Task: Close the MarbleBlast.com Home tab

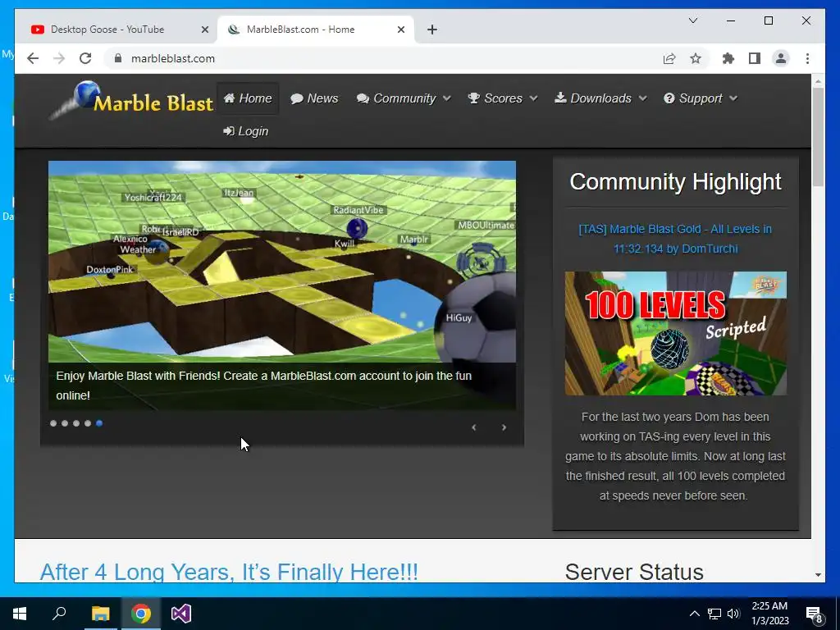Action: pyautogui.click(x=400, y=30)
